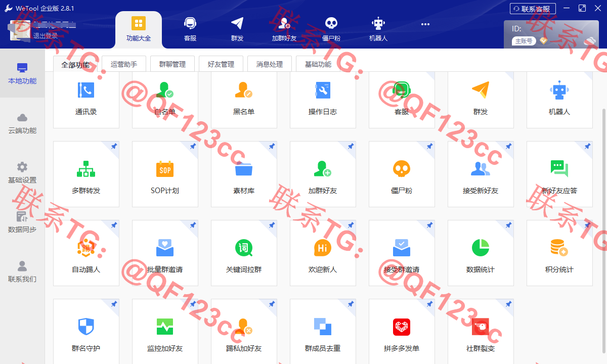Open 机器人 from the top toolbar
The width and height of the screenshot is (607, 364).
(x=378, y=29)
